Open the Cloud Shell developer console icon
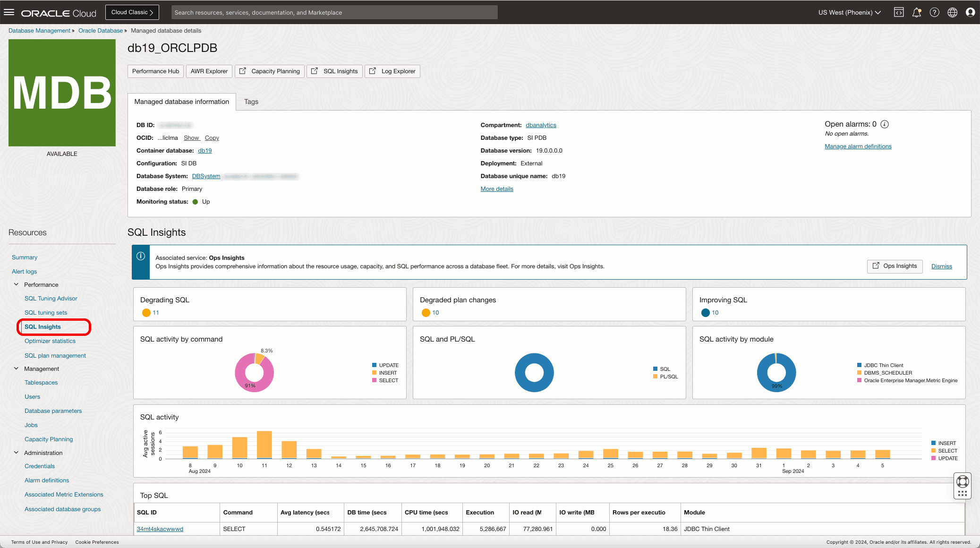The width and height of the screenshot is (980, 548). click(899, 12)
